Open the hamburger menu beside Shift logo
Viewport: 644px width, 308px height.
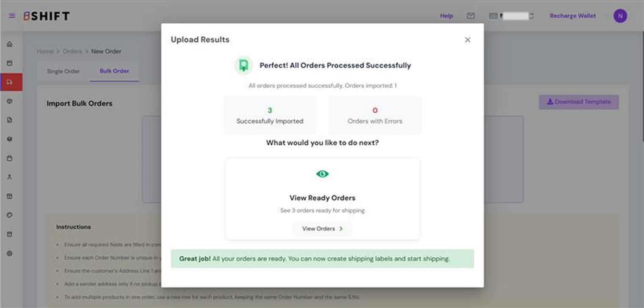coord(12,16)
